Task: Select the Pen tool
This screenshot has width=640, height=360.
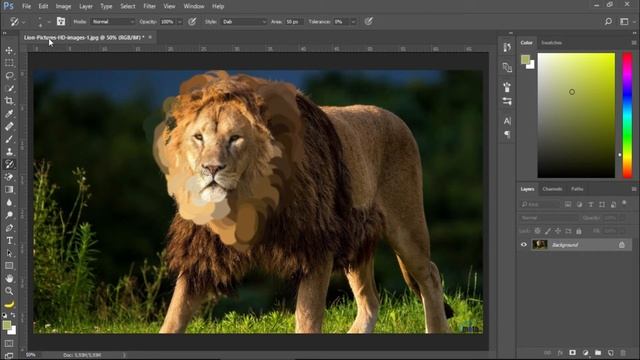Action: click(x=9, y=228)
